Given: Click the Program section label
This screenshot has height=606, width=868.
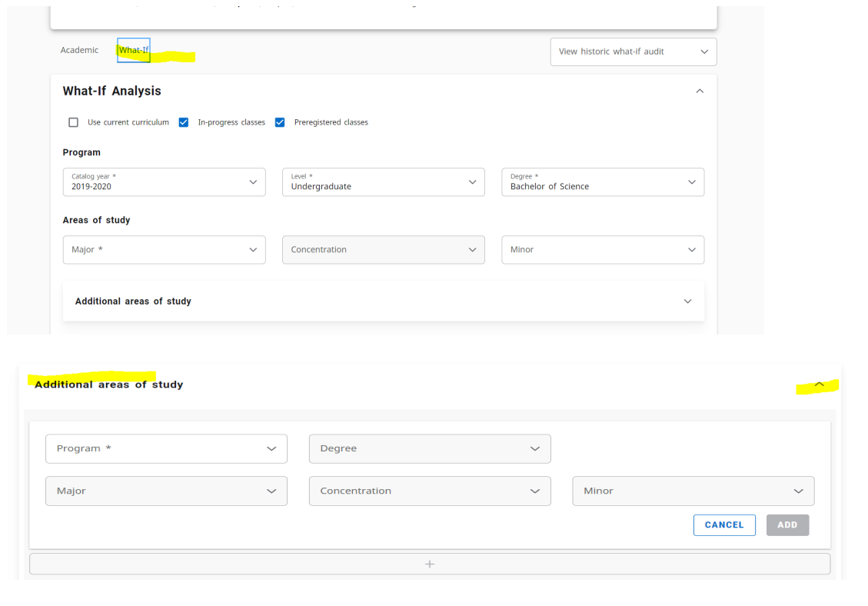Looking at the screenshot, I should [81, 152].
